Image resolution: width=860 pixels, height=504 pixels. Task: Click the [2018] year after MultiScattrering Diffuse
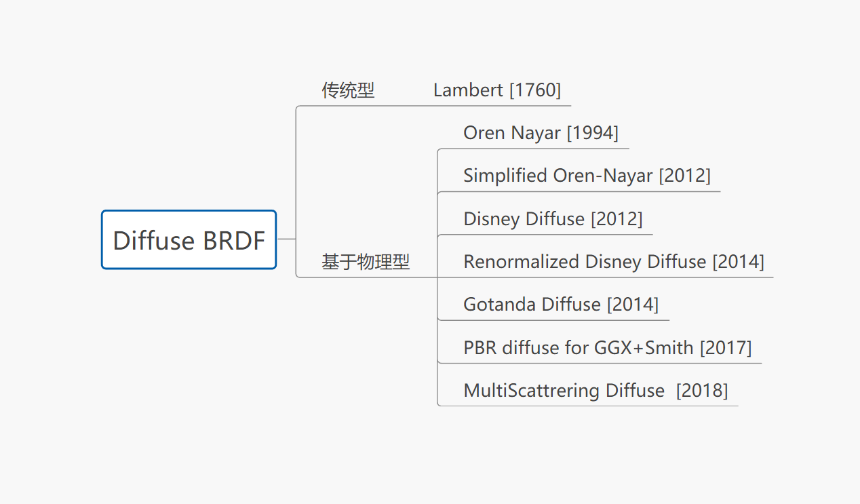tap(702, 391)
